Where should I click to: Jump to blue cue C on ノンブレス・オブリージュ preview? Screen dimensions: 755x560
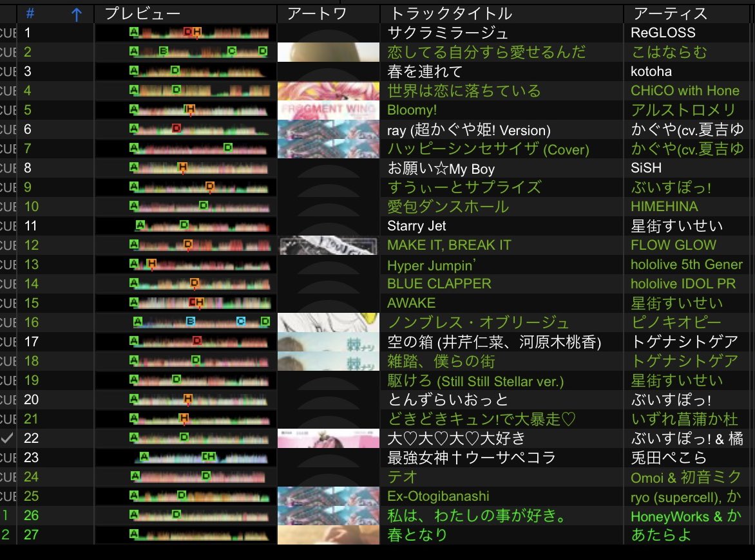(241, 321)
